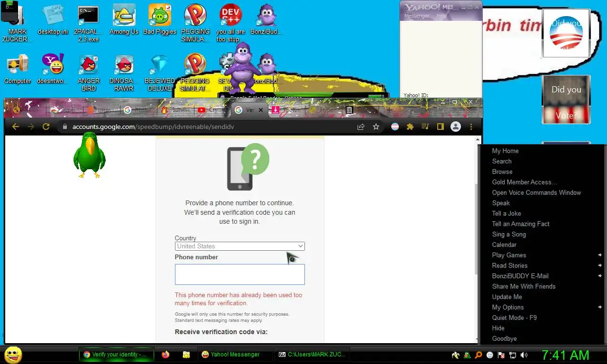Select Quiet Mode - F9 entry
The image size is (607, 364).
click(514, 318)
